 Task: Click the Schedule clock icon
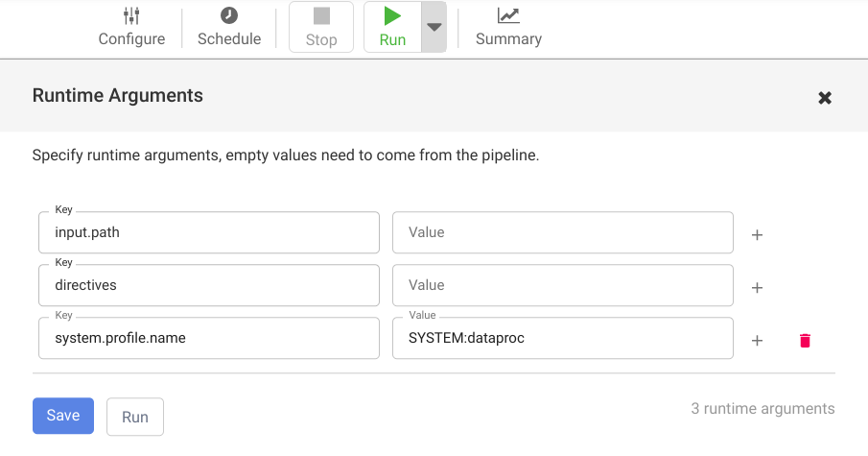[x=229, y=15]
